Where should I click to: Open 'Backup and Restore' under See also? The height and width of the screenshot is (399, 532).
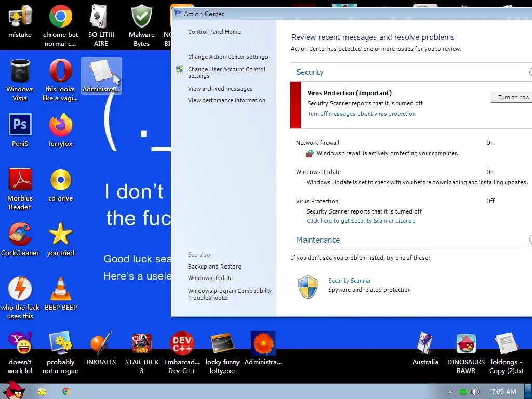point(215,267)
